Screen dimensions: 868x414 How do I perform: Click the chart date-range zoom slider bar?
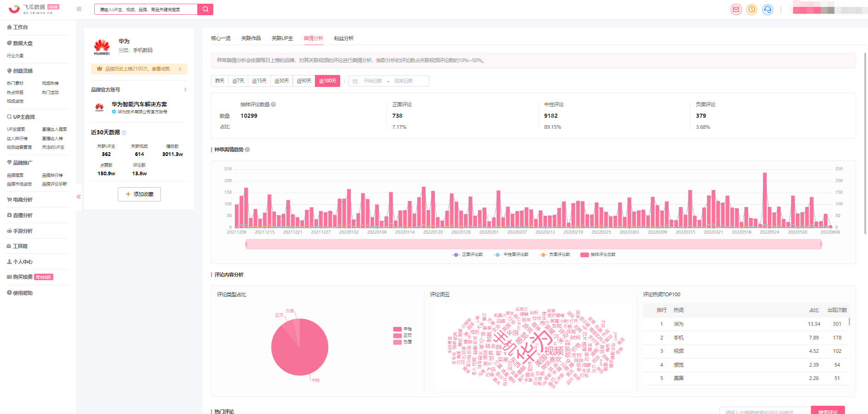point(533,244)
